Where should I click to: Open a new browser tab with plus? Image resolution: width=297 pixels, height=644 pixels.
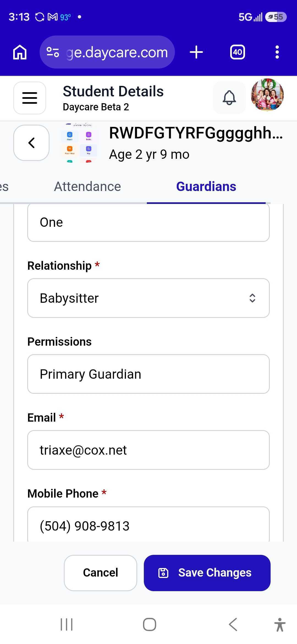(196, 52)
